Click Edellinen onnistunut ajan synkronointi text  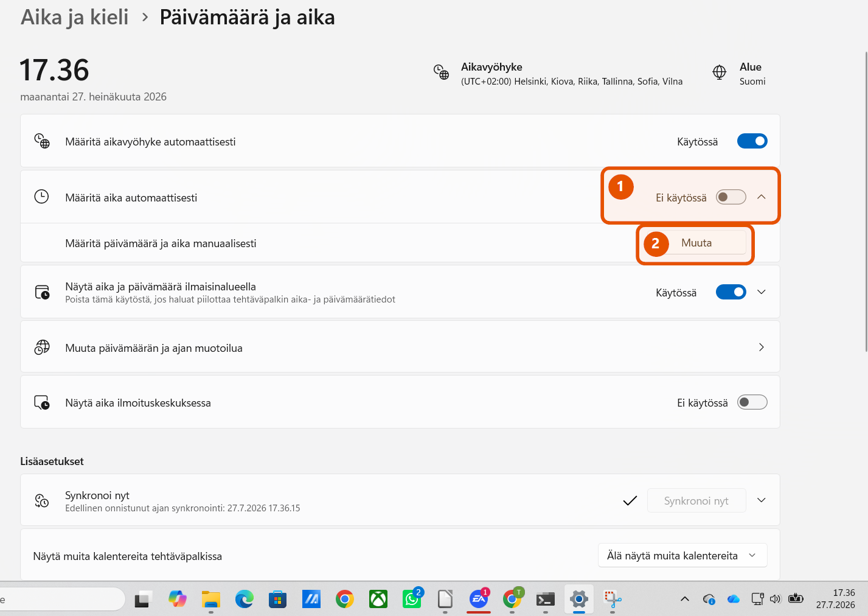[182, 508]
